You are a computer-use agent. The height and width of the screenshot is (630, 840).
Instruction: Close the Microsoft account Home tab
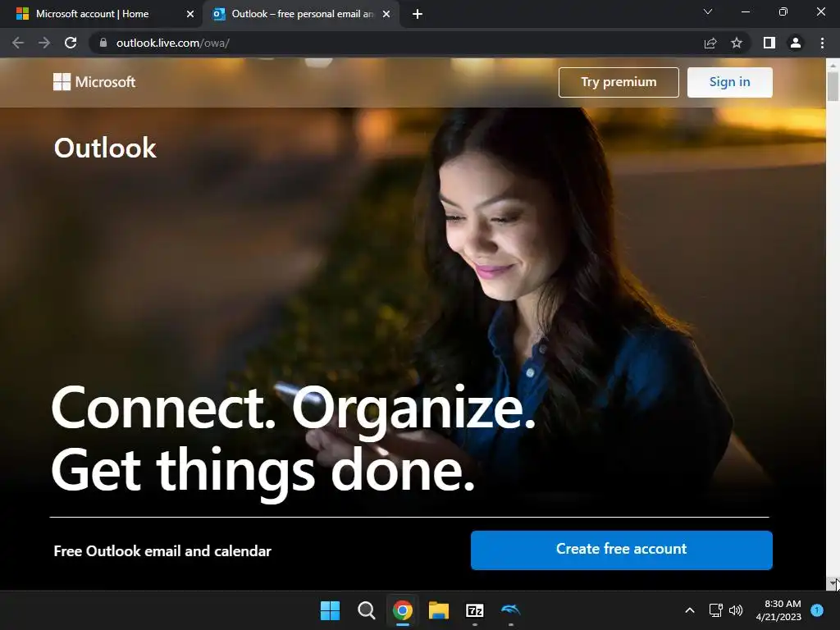pos(190,14)
